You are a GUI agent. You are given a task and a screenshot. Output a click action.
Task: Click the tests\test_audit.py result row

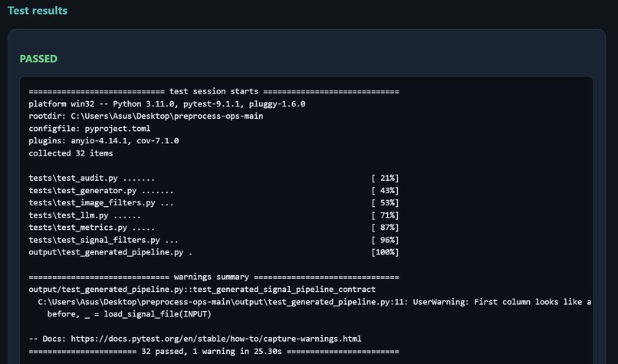point(214,178)
